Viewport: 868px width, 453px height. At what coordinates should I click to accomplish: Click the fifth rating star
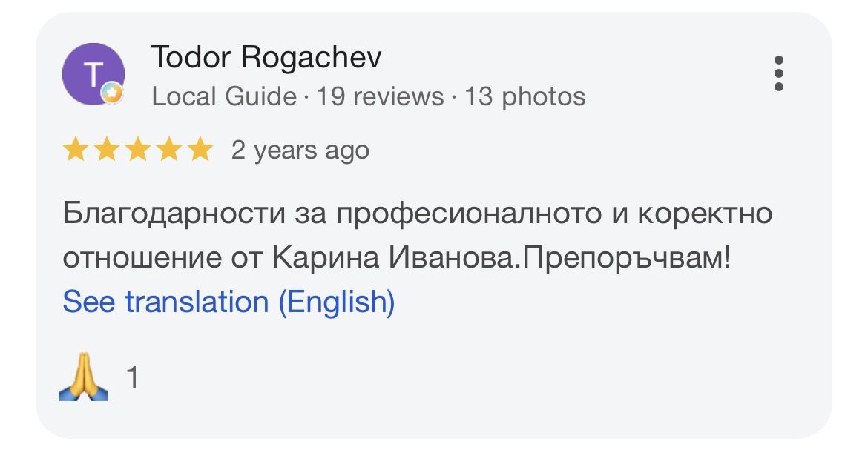[x=200, y=150]
